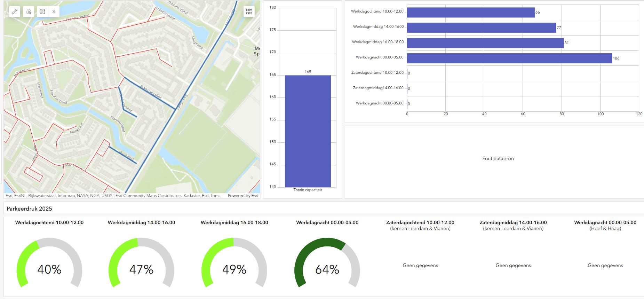Select the Werkdagmiddag 14.00-1600 bar valued 77
Image resolution: width=644 pixels, height=299 pixels.
coord(481,27)
